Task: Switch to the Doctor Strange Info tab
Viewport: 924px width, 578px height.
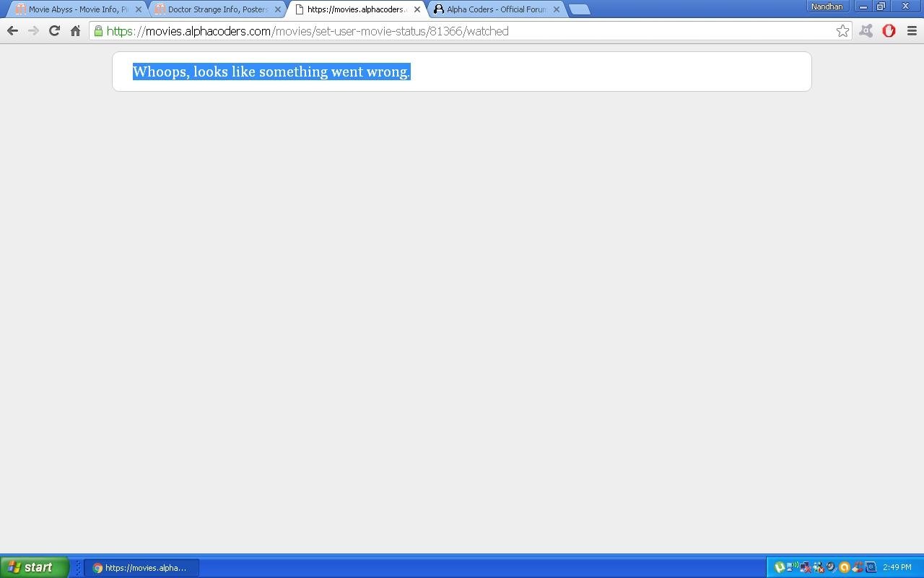Action: click(x=217, y=9)
